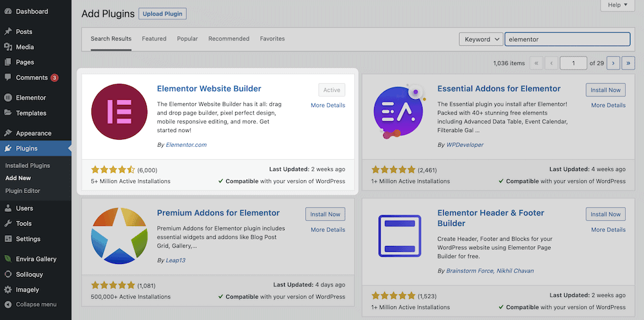This screenshot has height=320, width=644.
Task: Open the Essential Addons for Elementor title
Action: (498, 88)
